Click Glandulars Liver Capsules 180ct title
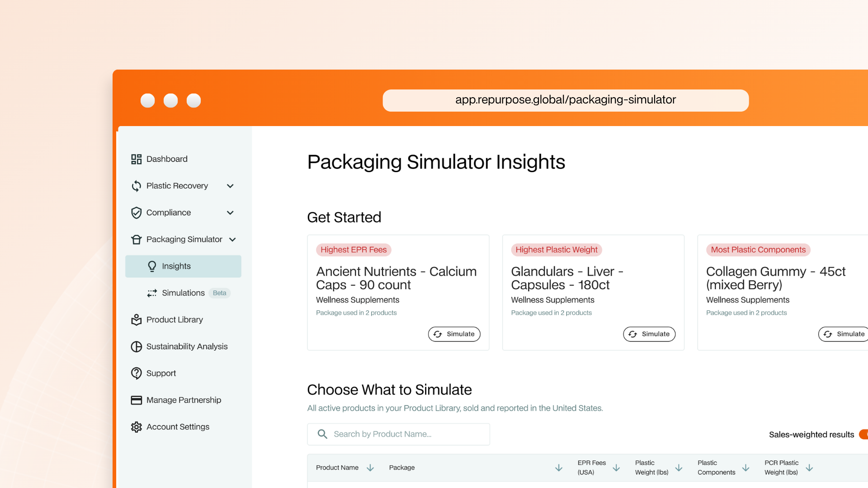Image resolution: width=868 pixels, height=488 pixels. pos(567,278)
